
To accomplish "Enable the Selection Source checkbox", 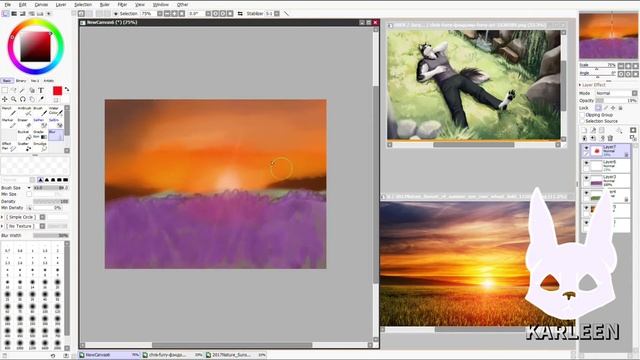I will [582, 121].
